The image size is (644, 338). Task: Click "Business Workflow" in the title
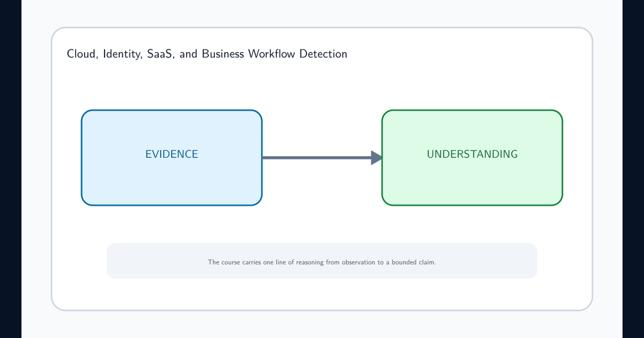(244, 54)
